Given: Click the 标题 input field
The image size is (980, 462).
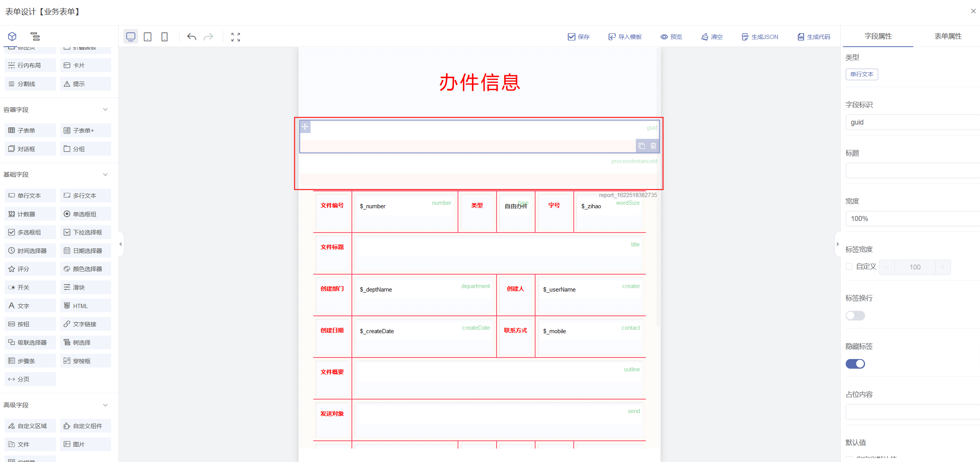Looking at the screenshot, I should pyautogui.click(x=912, y=170).
